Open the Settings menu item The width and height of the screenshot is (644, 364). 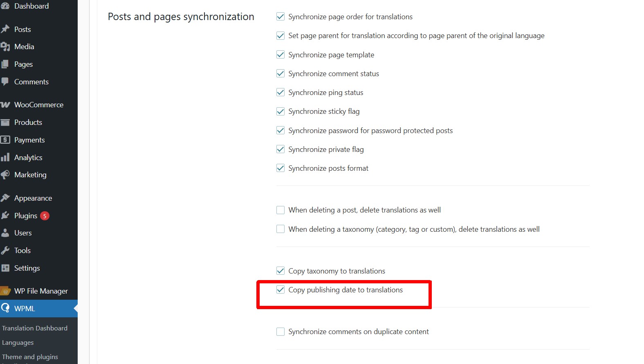tap(27, 268)
